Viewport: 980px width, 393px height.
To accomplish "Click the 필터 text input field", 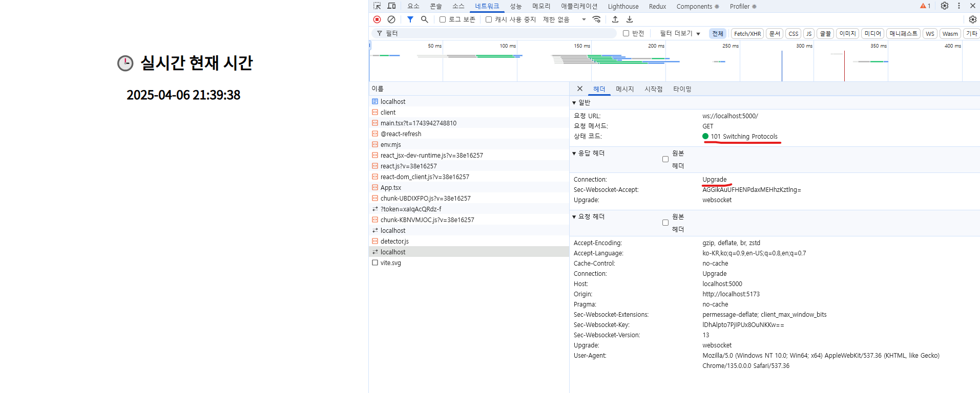I will pyautogui.click(x=494, y=33).
